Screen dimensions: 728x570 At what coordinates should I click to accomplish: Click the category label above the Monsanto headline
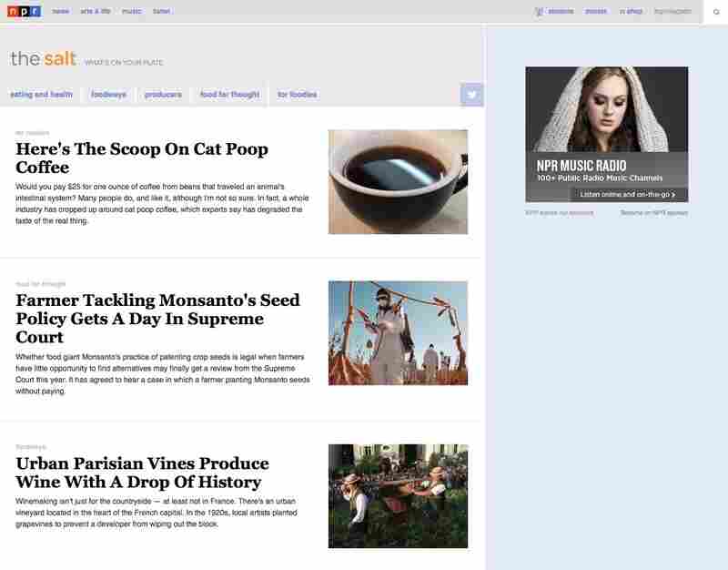point(41,284)
